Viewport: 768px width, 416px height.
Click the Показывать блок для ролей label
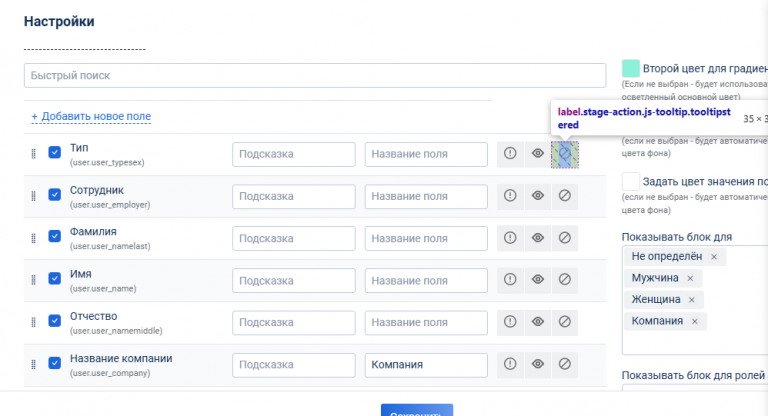(694, 375)
